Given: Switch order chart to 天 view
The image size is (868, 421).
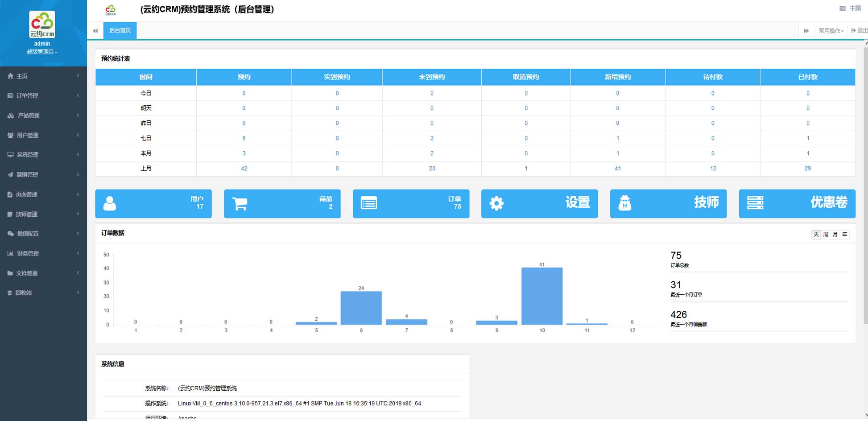Looking at the screenshot, I should (x=816, y=235).
